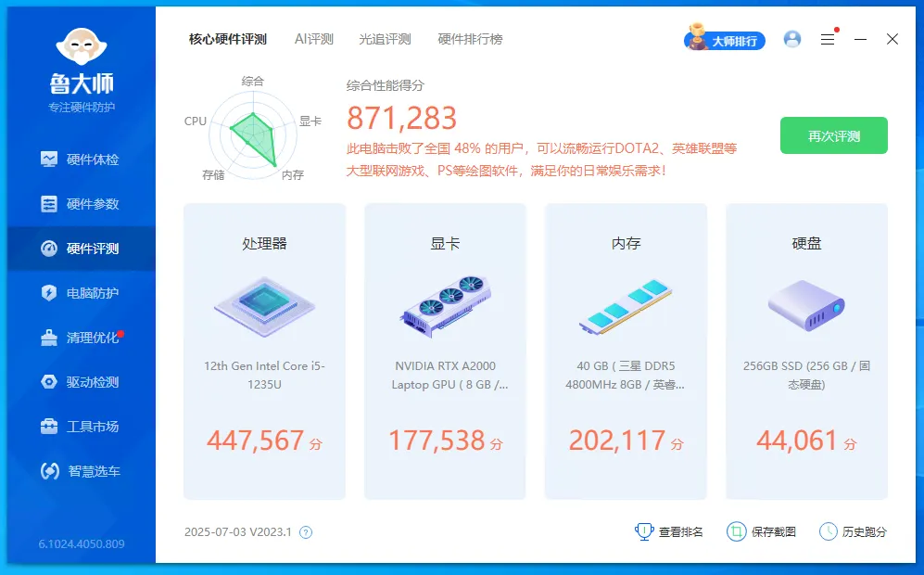
Task: Click the help question mark icon
Action: [306, 532]
